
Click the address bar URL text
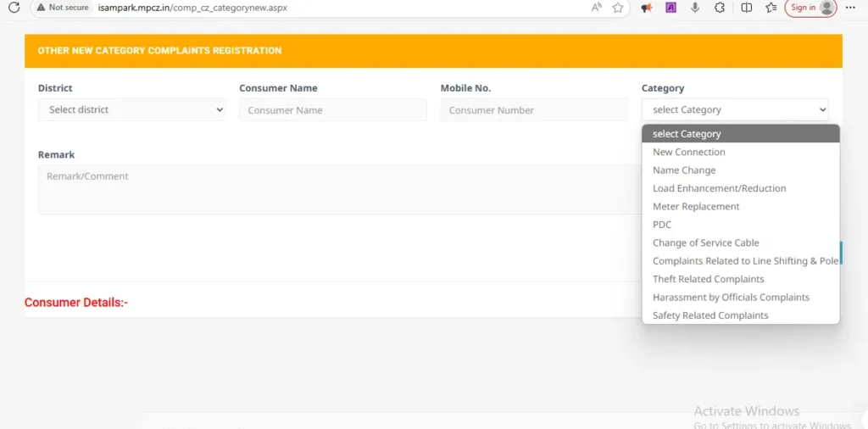pos(192,8)
